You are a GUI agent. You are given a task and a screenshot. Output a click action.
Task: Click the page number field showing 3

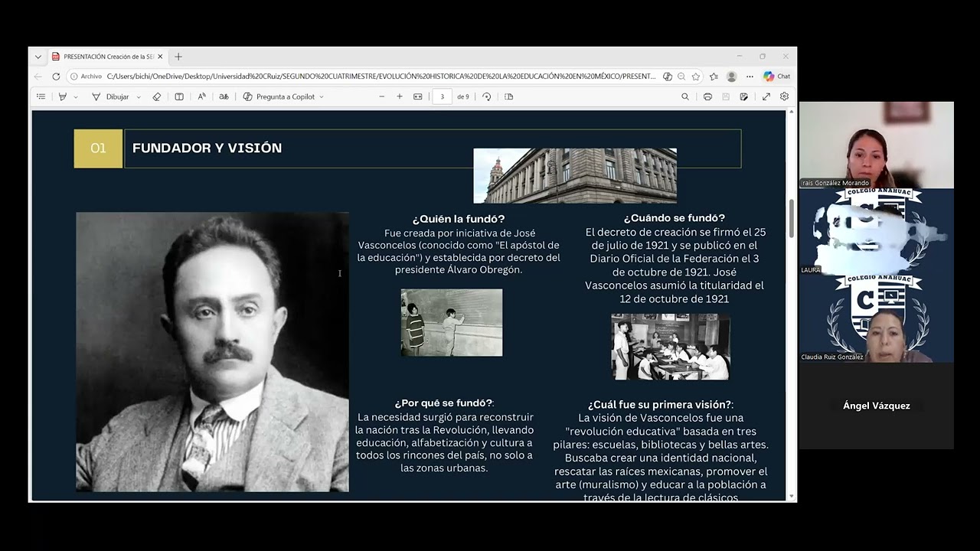coord(442,96)
